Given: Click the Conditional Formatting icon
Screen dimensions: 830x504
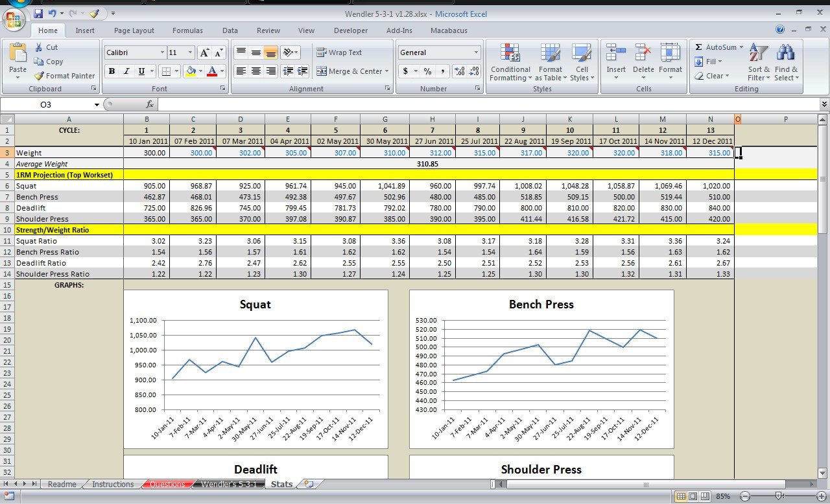Looking at the screenshot, I should click(x=510, y=54).
